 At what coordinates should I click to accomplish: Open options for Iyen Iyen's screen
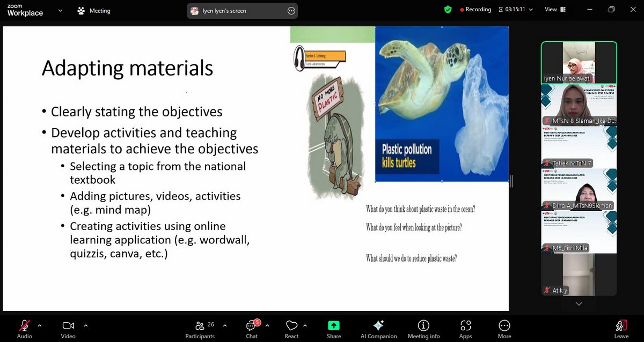291,11
